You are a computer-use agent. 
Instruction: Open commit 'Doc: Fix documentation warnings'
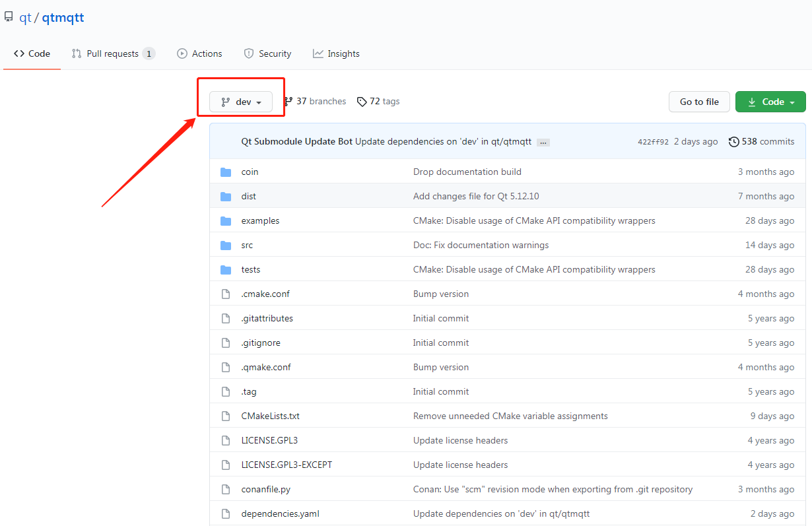(481, 246)
